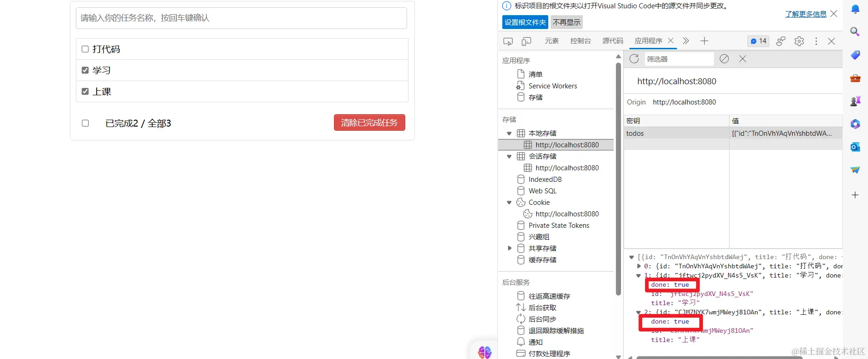This screenshot has height=359, width=868.
Task: Open 存储 item under 应用程序
Action: coord(535,98)
